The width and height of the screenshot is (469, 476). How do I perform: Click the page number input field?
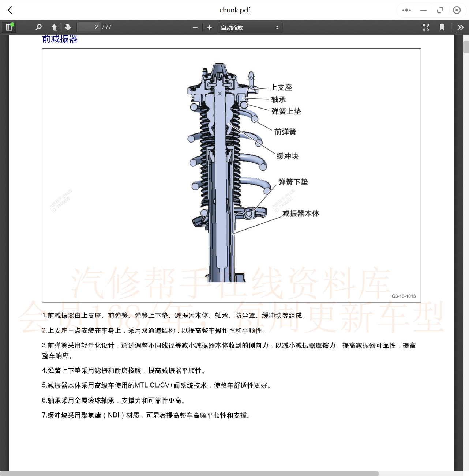pos(88,27)
